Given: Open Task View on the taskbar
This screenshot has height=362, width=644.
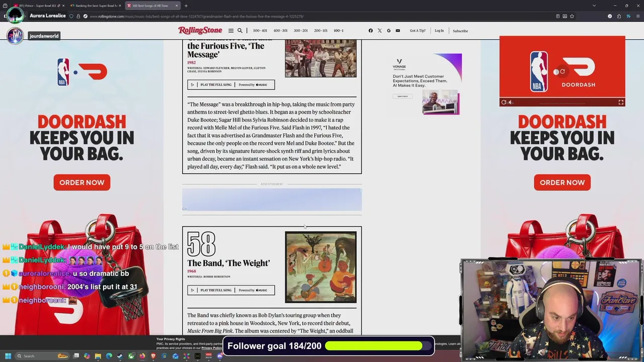Looking at the screenshot, I should [x=76, y=356].
